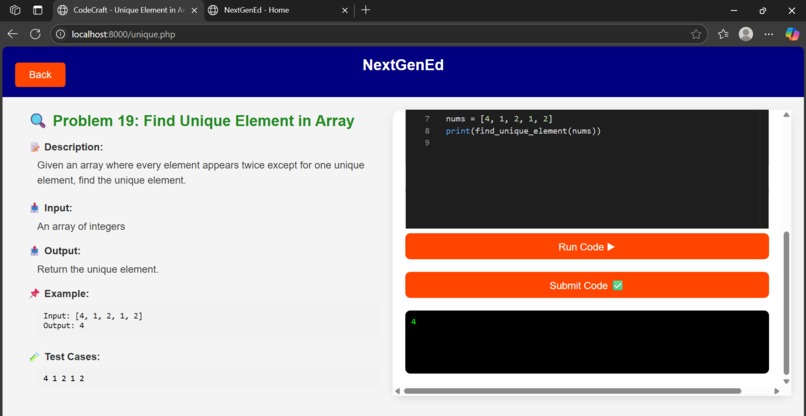Click 'Return the unique element.' text
Viewport: 806px width, 416px height.
tap(98, 269)
